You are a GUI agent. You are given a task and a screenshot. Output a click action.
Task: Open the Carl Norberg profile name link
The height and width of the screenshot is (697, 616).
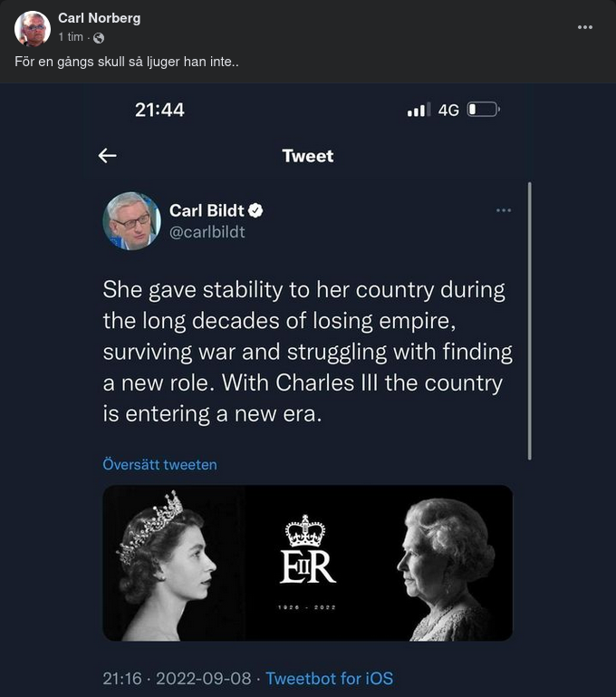click(99, 18)
